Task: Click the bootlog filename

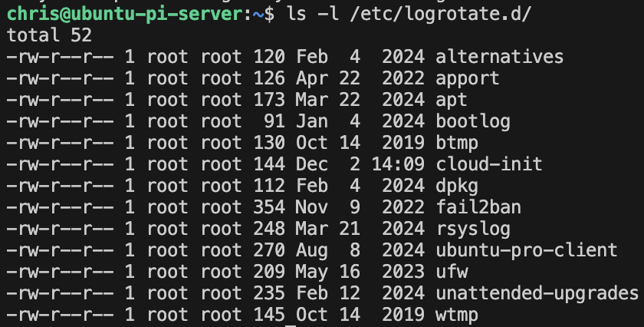Action: 472,121
